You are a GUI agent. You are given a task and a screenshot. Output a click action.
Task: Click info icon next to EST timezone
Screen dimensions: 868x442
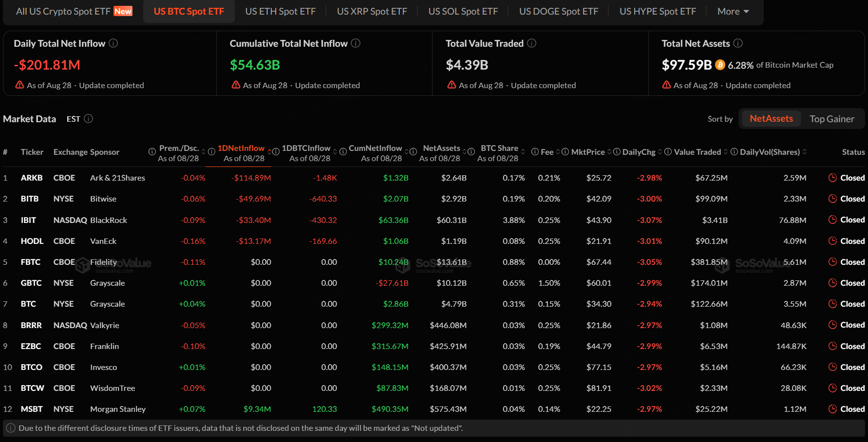coord(89,119)
